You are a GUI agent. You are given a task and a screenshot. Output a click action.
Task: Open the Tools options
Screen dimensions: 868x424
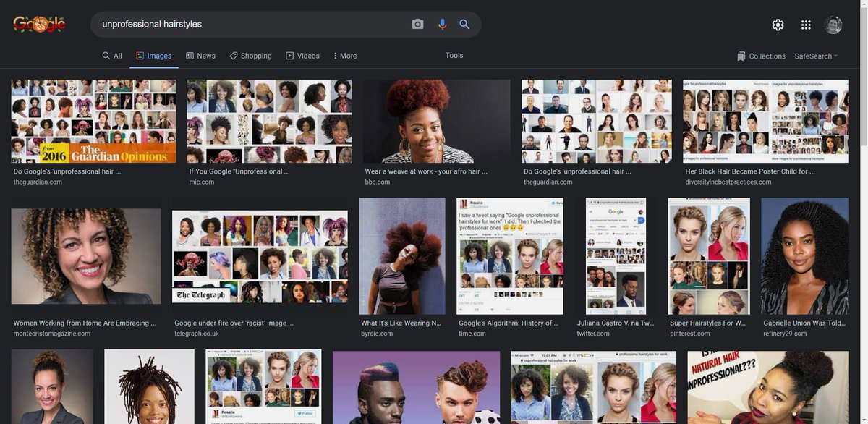454,56
